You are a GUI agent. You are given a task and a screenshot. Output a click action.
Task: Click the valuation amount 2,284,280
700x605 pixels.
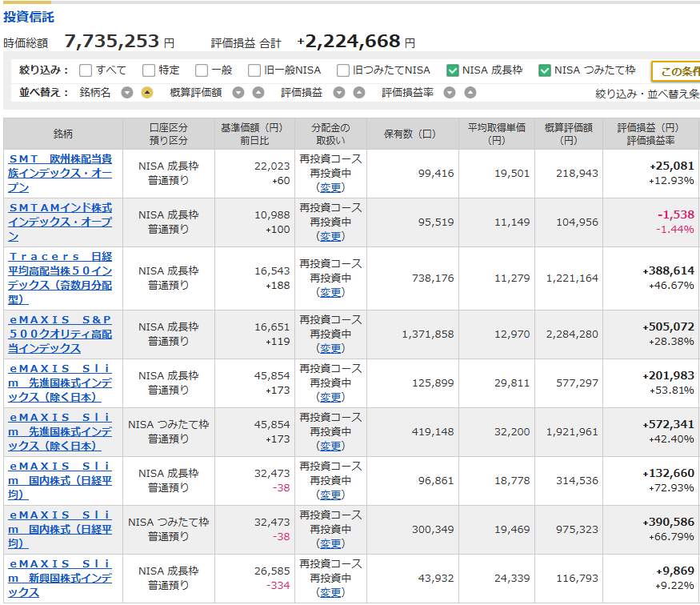(572, 334)
